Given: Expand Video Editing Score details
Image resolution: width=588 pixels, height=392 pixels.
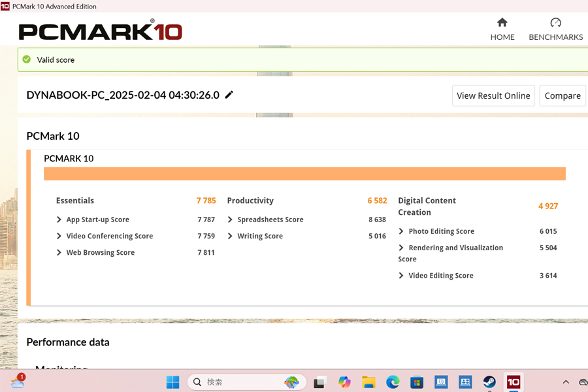Looking at the screenshot, I should pos(401,275).
